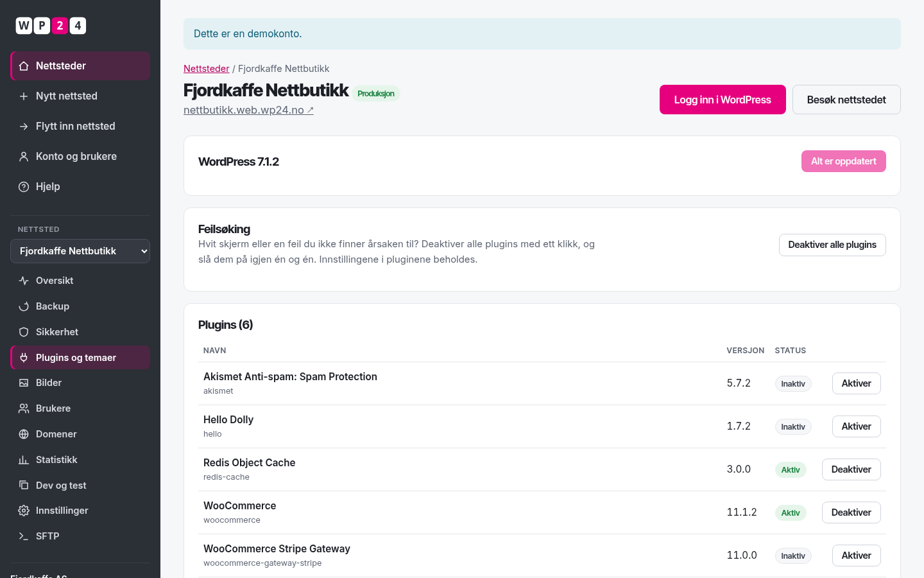Select Plugins og temaer menu item

tap(80, 358)
